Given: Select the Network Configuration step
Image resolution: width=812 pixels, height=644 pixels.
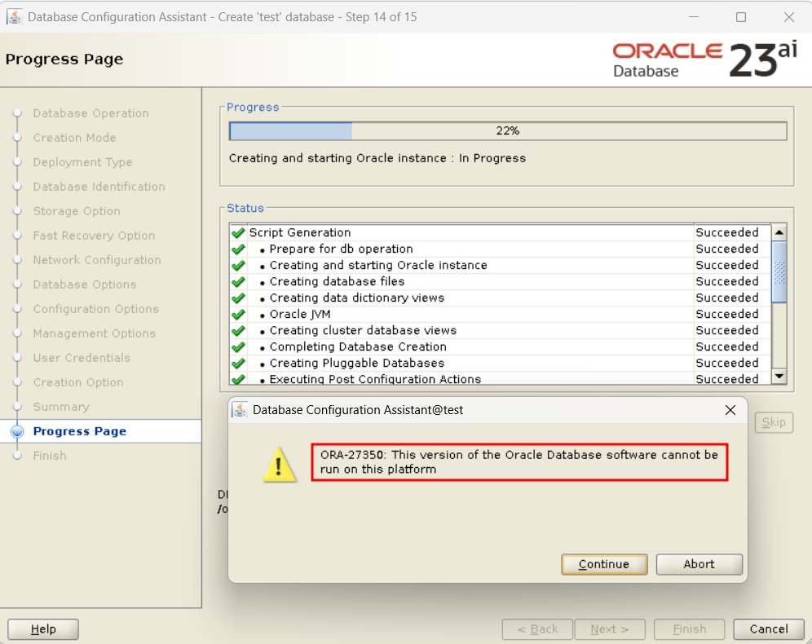Looking at the screenshot, I should point(97,260).
